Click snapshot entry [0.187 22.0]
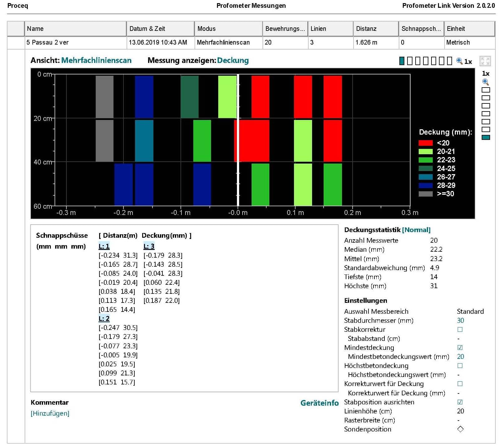Image resolution: width=501 pixels, height=448 pixels. tap(161, 300)
